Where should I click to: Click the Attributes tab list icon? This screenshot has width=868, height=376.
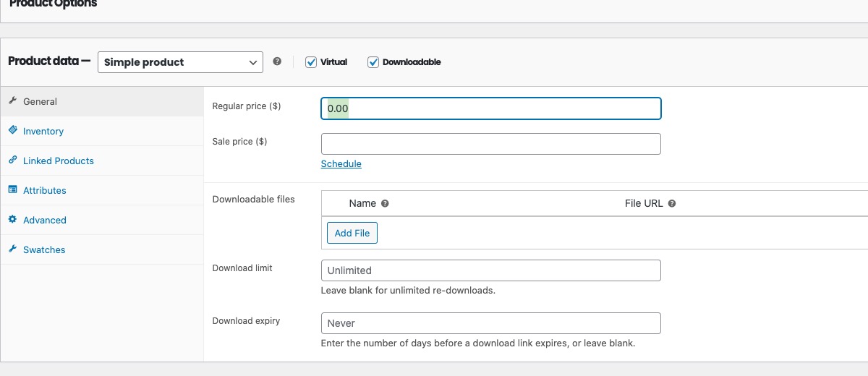12,190
